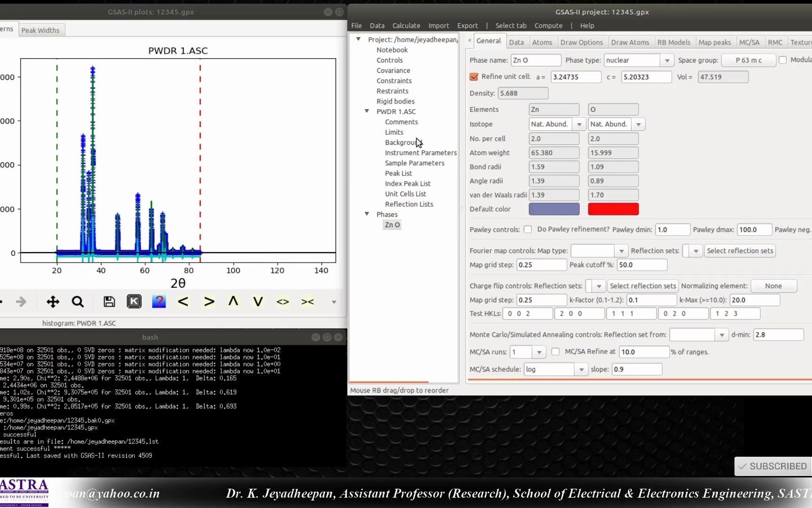Change the default color swatch for Zn
The height and width of the screenshot is (508, 812).
554,209
